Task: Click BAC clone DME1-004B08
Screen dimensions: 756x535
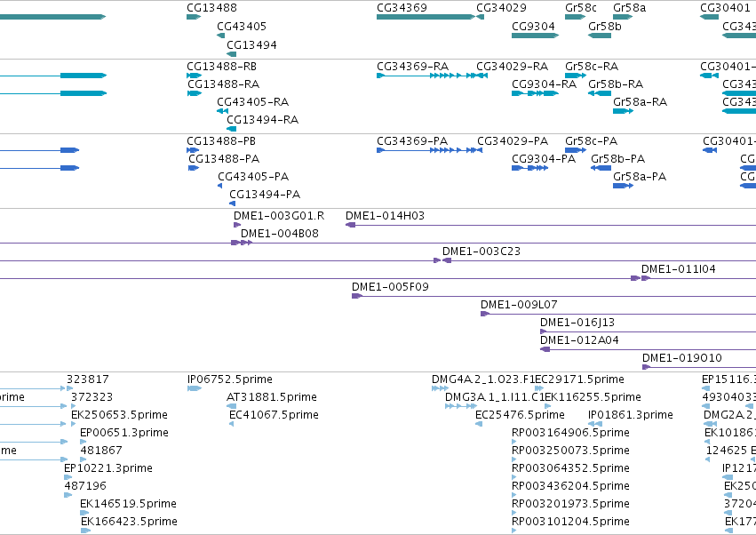Action: pyautogui.click(x=280, y=234)
